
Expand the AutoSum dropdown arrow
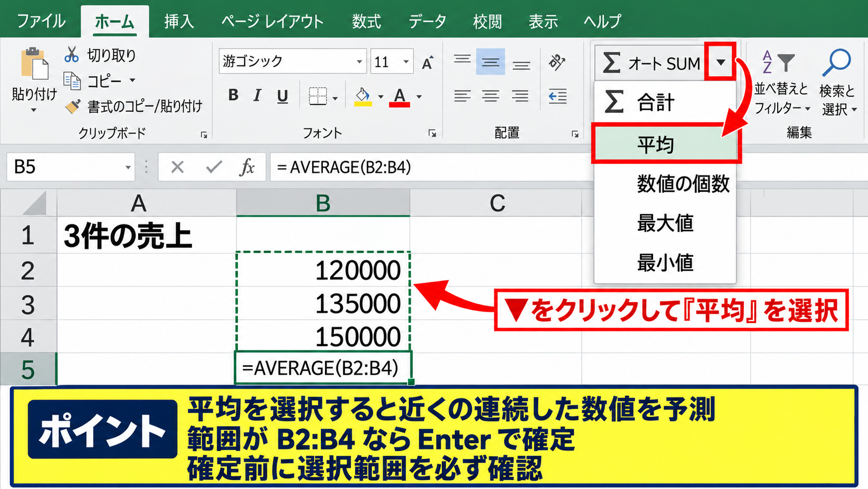coord(721,62)
